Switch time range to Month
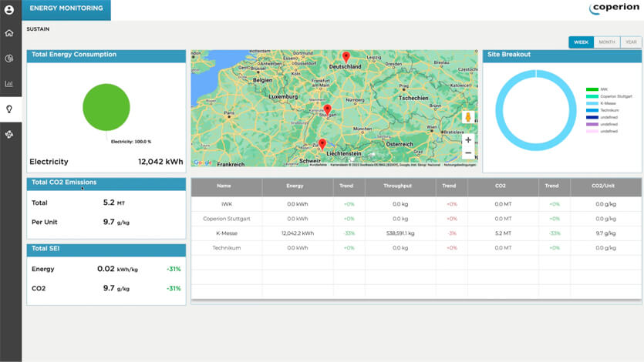644x362 pixels. pos(606,42)
